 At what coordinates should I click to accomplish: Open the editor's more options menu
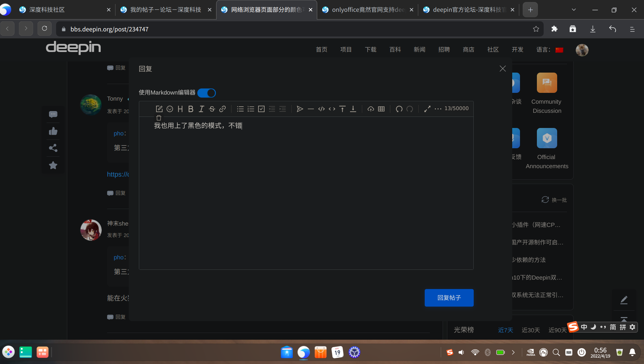438,109
